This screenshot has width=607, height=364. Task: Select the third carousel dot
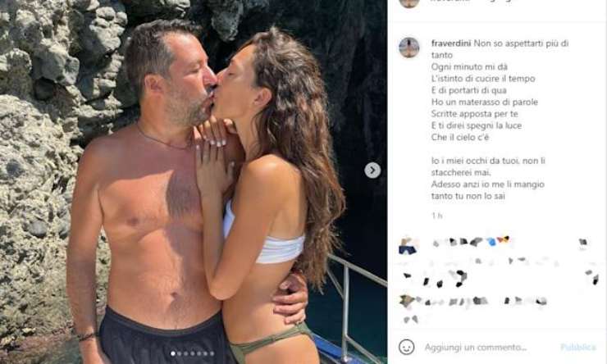click(x=186, y=353)
